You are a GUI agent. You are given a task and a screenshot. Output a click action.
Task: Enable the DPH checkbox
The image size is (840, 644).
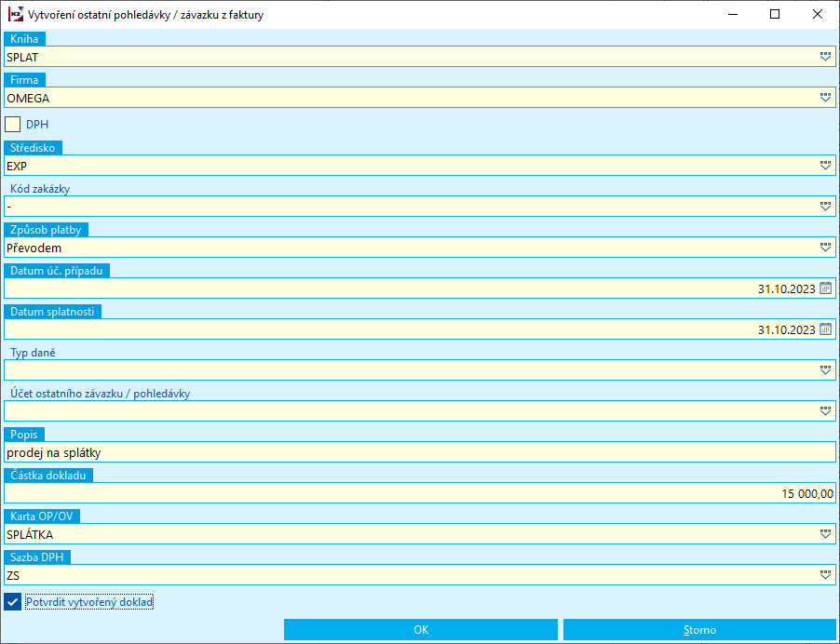[x=12, y=124]
